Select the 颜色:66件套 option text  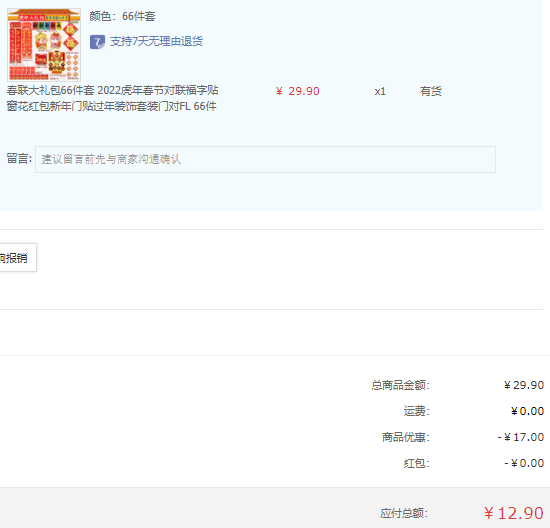(122, 16)
